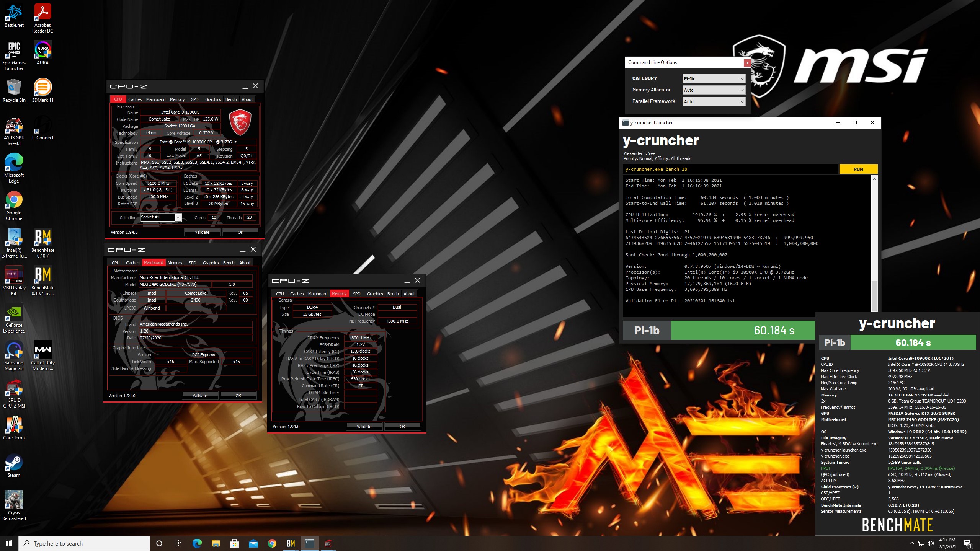This screenshot has width=980, height=551.
Task: Open the AURA desktop icon
Action: coord(42,53)
